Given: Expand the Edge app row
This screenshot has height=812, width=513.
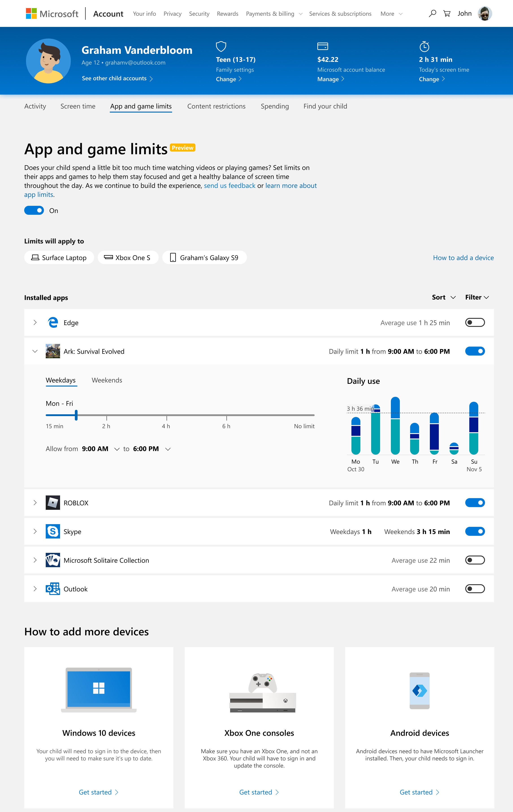Looking at the screenshot, I should coord(35,323).
